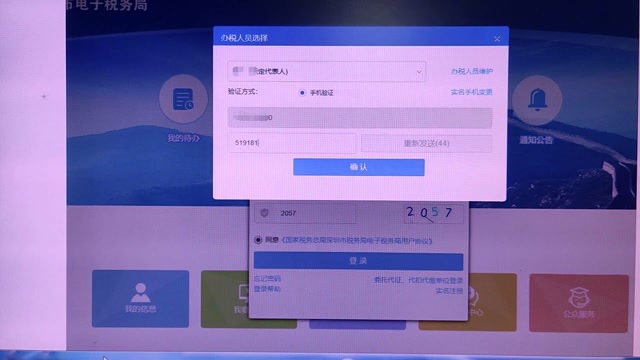Open 办税人员维护 link
The height and width of the screenshot is (360, 640).
(471, 71)
